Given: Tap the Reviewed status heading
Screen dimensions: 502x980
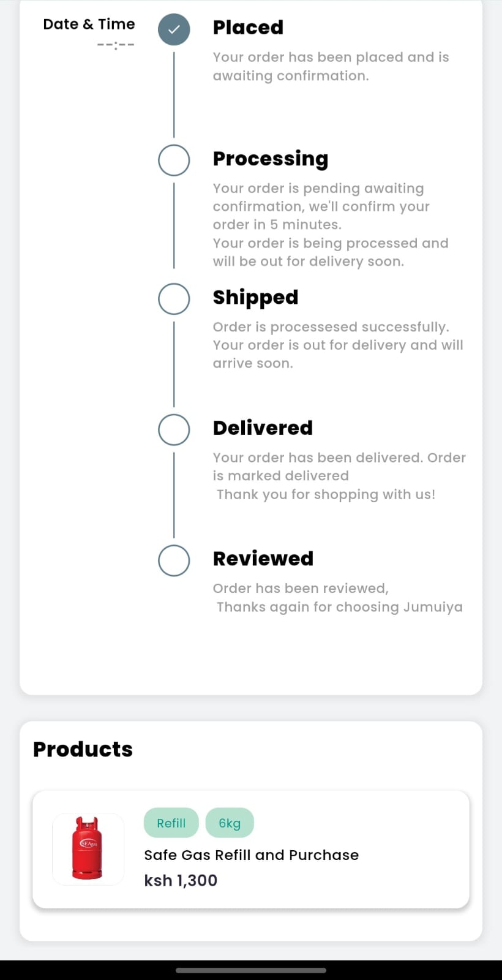Looking at the screenshot, I should pyautogui.click(x=263, y=559).
